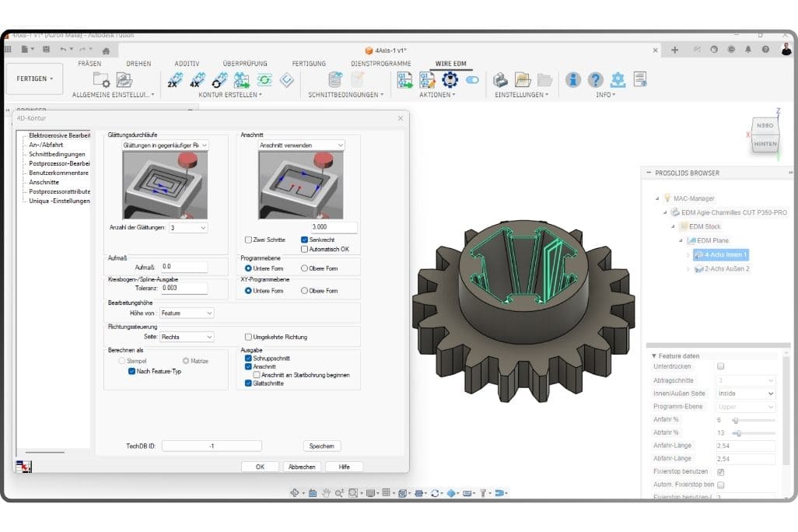Enable the Zwei Schritte checkbox
The height and width of the screenshot is (532, 798).
248,240
